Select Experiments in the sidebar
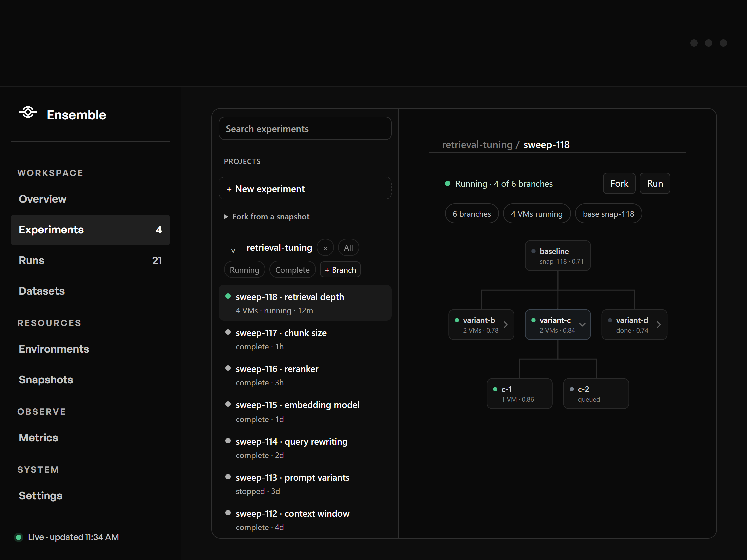Viewport: 747px width, 560px height. point(90,230)
